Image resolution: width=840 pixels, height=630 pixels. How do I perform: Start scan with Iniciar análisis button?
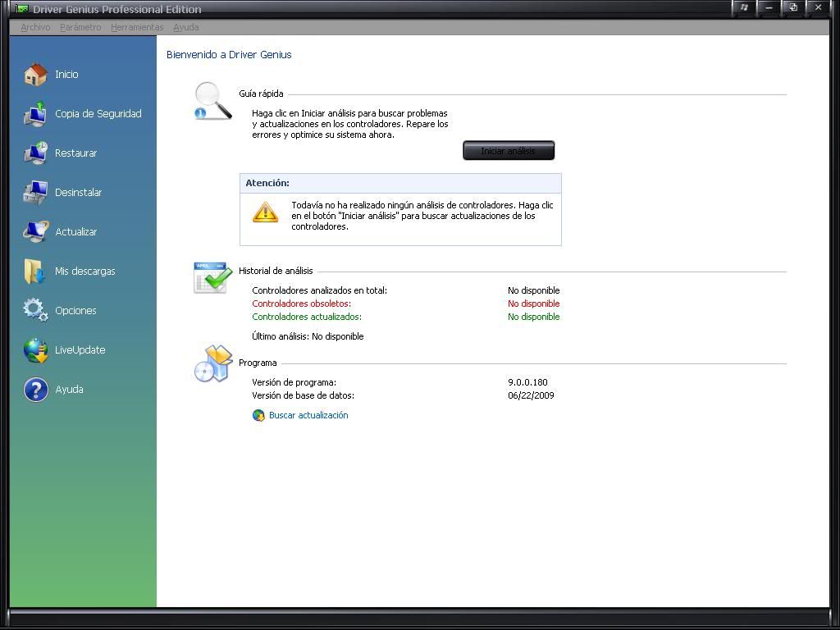click(509, 151)
